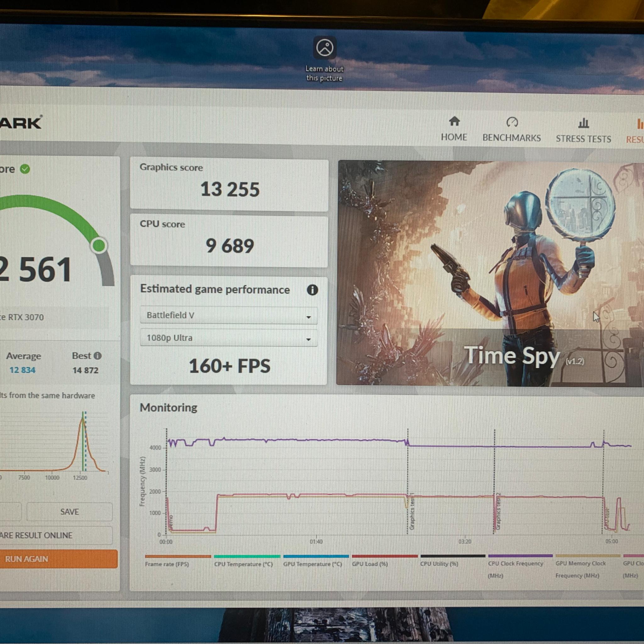Click the Estimated game performance heading
644x644 pixels.
click(x=215, y=289)
